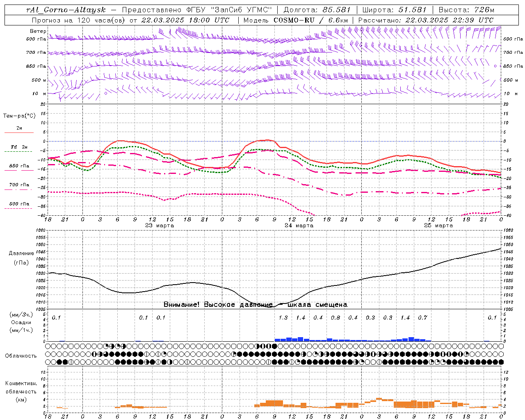Click the Конвективн. convective cloud label
The height and width of the screenshot is (420, 525).
pyautogui.click(x=21, y=383)
